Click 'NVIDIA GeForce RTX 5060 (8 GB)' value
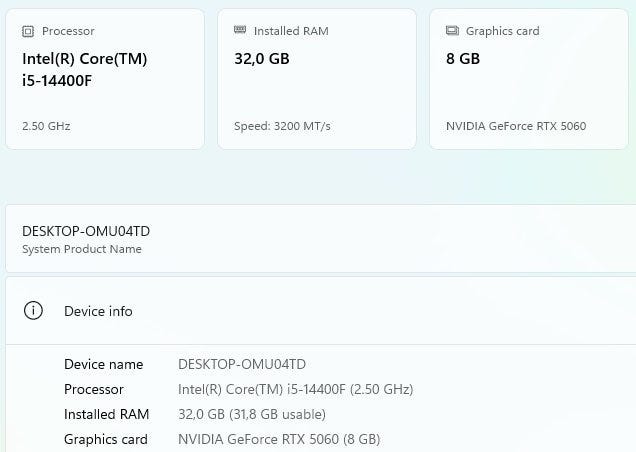The width and height of the screenshot is (636, 452). point(279,439)
